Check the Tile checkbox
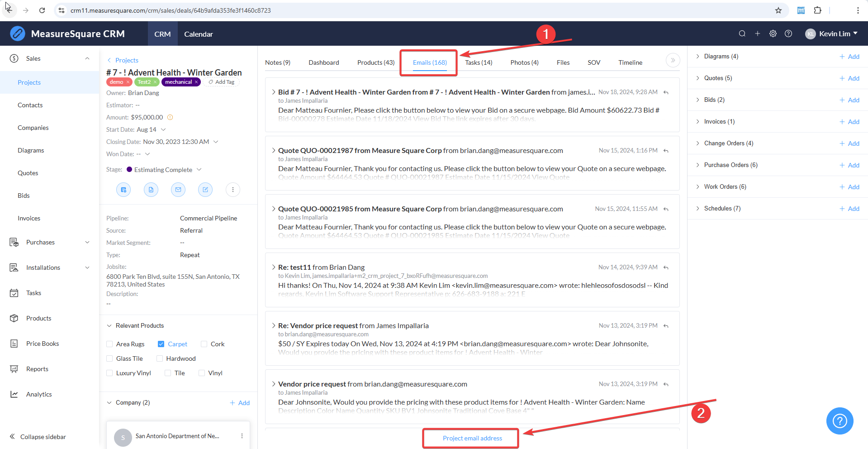 168,373
